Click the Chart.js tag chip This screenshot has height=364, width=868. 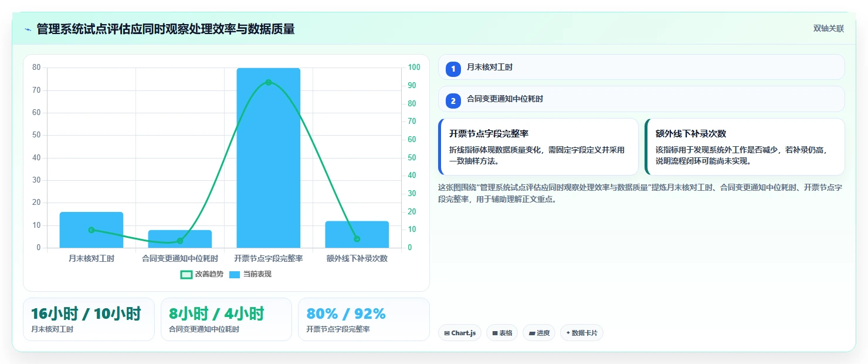pyautogui.click(x=460, y=333)
